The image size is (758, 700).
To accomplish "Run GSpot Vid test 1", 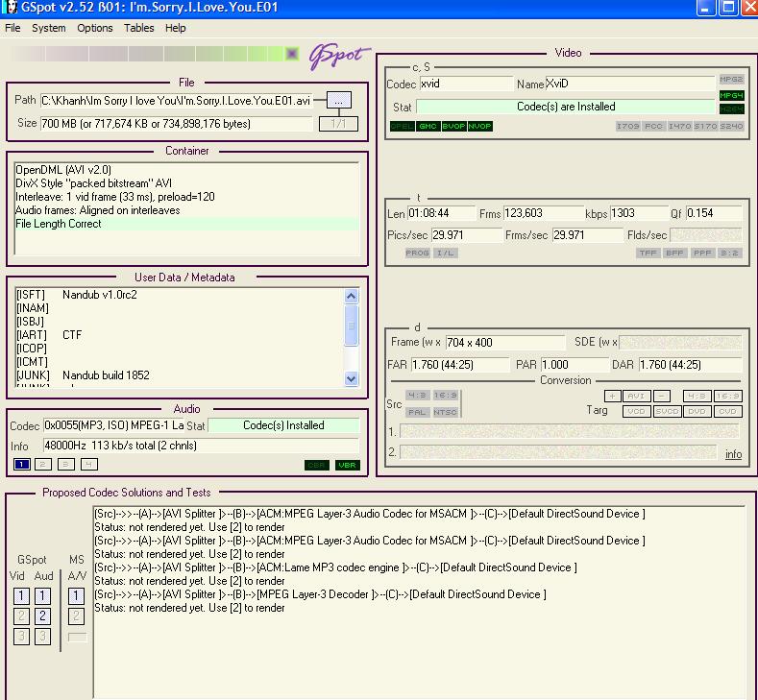I will 21,596.
